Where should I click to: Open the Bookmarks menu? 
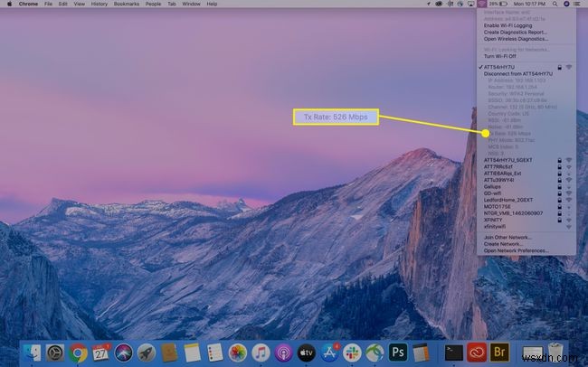[127, 4]
